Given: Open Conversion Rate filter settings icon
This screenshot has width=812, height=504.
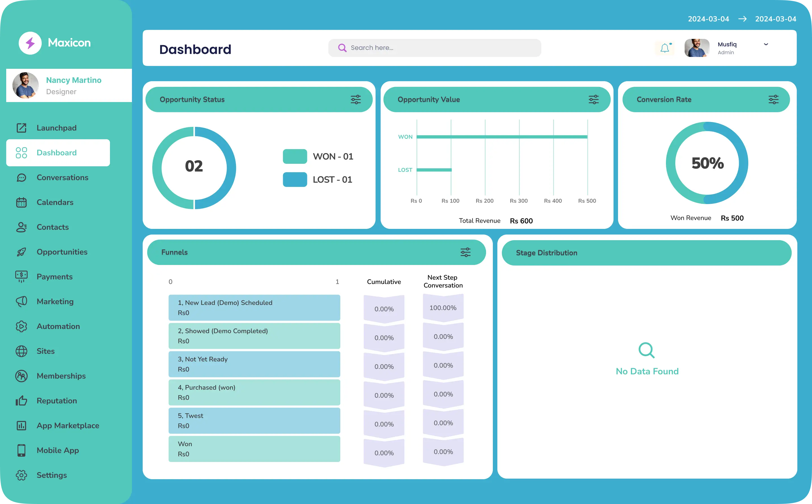Looking at the screenshot, I should pyautogui.click(x=773, y=100).
